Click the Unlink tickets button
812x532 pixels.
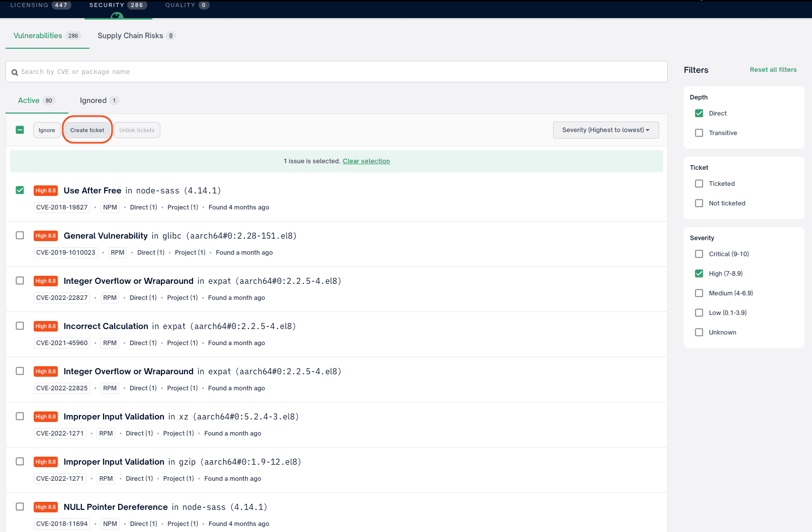pos(137,130)
